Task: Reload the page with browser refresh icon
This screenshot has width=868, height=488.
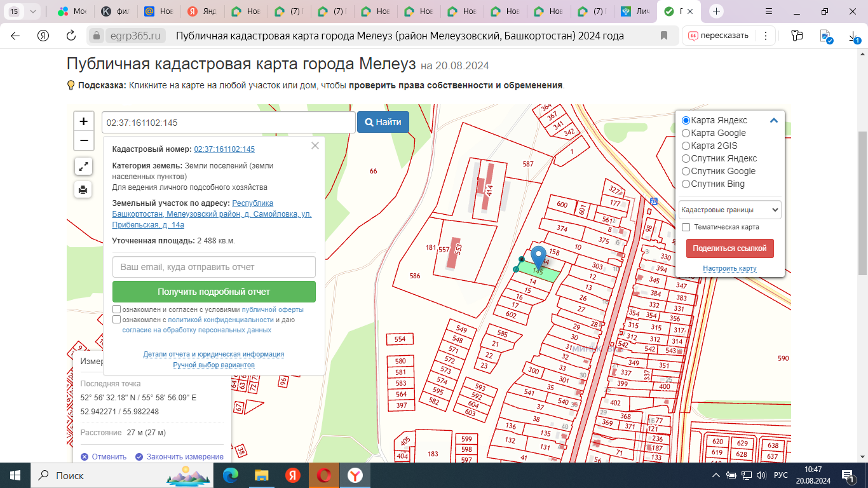Action: pos(71,36)
